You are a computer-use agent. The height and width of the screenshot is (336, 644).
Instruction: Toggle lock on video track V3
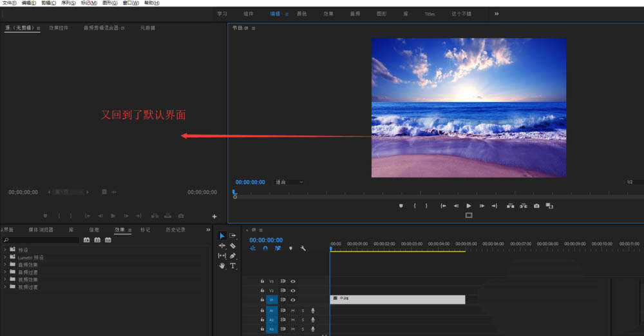(262, 281)
